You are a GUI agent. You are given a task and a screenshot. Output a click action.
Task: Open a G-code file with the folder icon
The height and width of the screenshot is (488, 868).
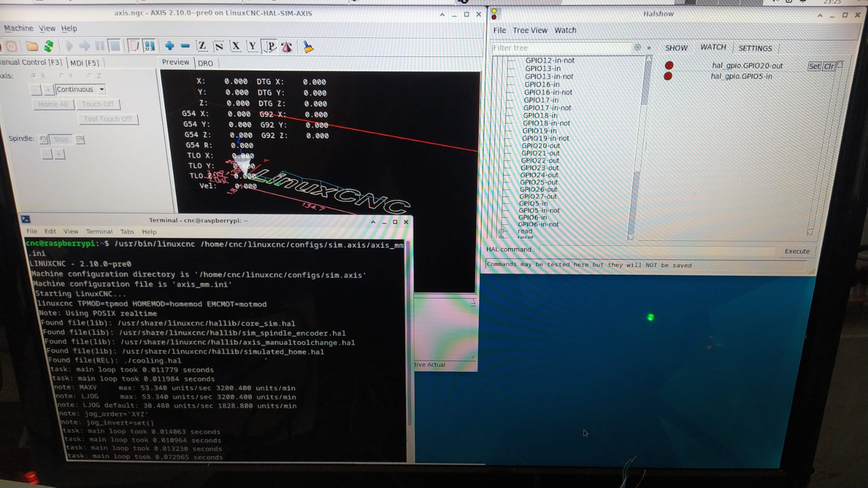(x=32, y=47)
